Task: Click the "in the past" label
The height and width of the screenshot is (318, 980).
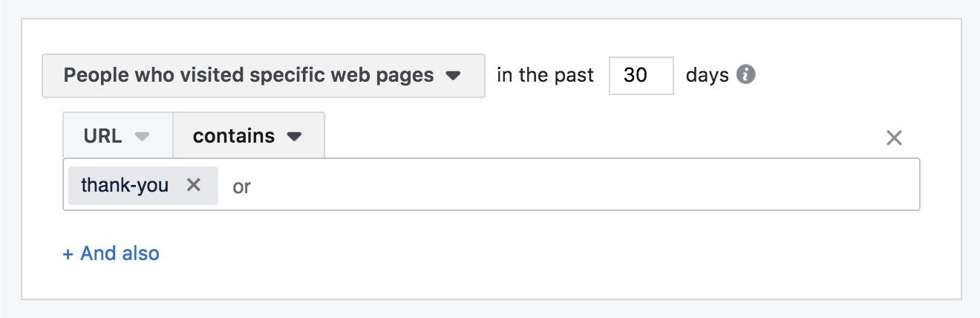Action: pos(546,76)
